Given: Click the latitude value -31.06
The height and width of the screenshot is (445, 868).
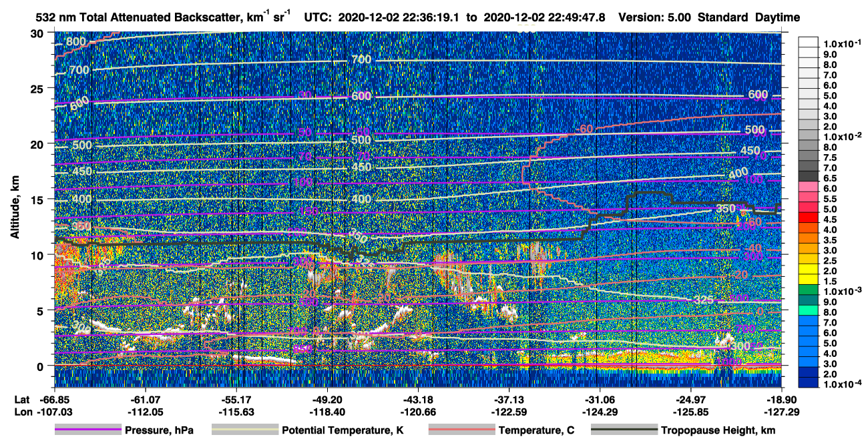Looking at the screenshot, I should 600,400.
